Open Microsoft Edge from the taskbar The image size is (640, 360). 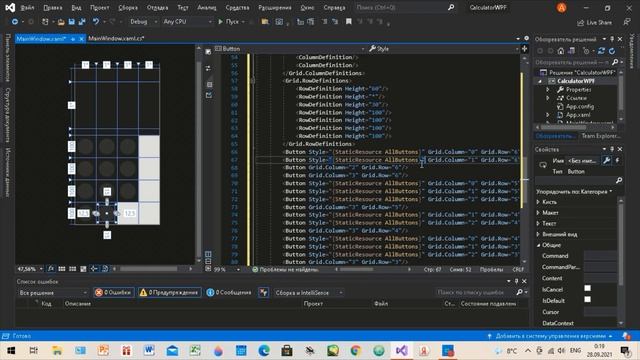point(264,351)
